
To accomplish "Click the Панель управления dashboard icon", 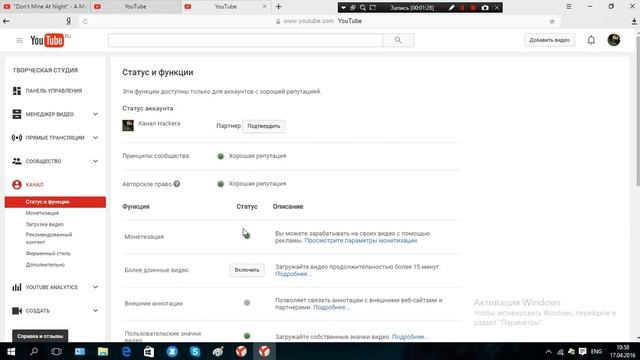I will 17,91.
